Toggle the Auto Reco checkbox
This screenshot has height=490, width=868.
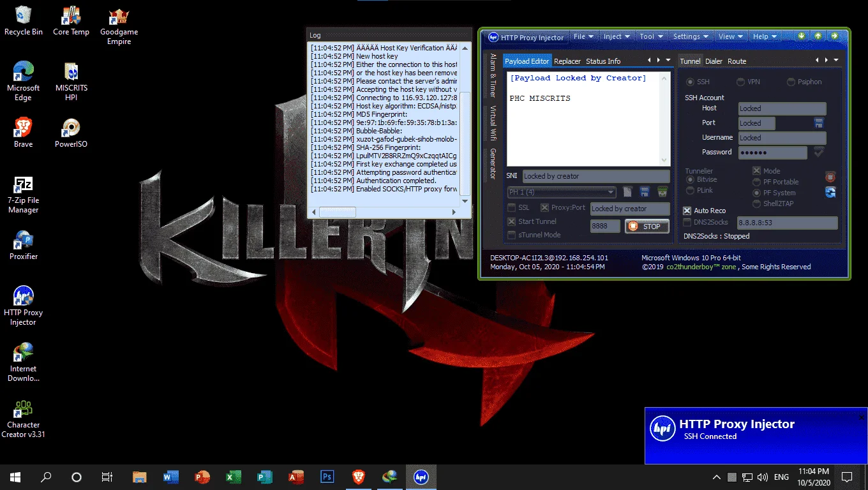[687, 211]
